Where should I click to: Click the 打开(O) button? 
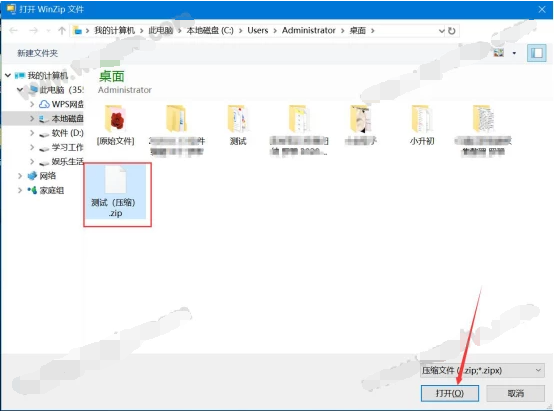point(450,393)
